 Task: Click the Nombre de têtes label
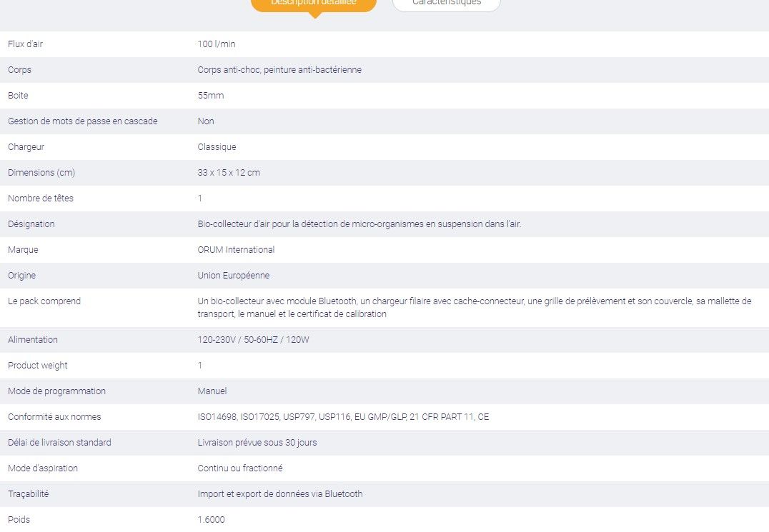pos(41,199)
